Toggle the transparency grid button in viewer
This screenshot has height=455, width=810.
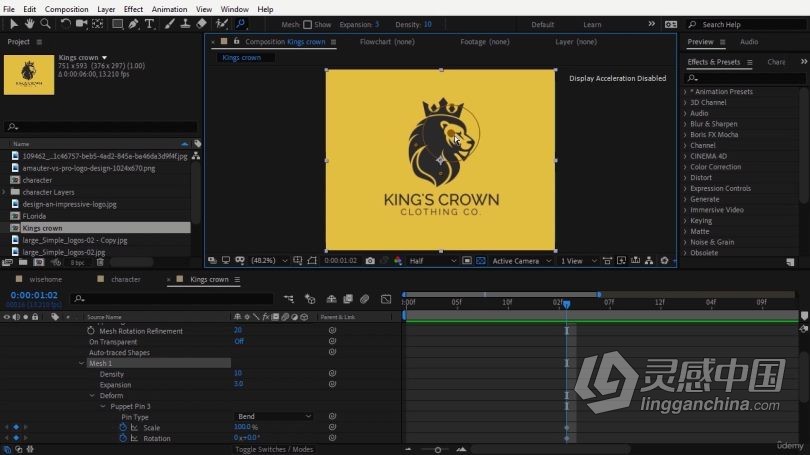coord(481,261)
